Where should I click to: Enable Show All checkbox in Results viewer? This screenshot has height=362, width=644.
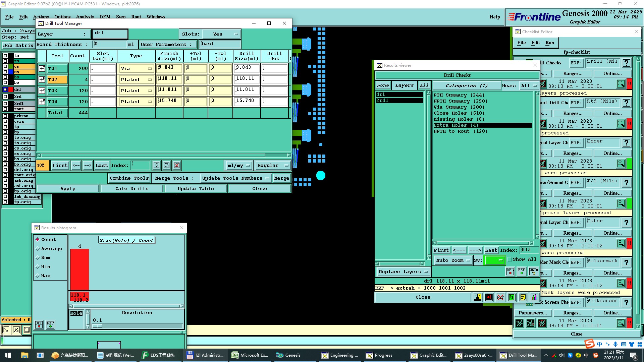pos(510,259)
